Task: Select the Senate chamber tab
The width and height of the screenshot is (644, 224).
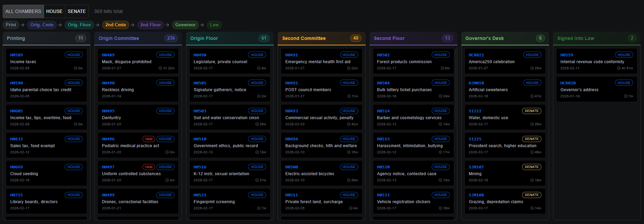Action: click(77, 11)
